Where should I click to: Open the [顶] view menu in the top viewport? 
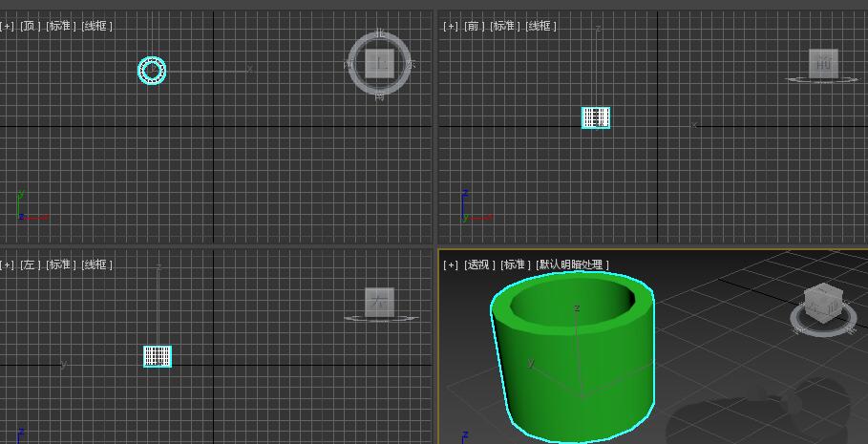point(30,26)
